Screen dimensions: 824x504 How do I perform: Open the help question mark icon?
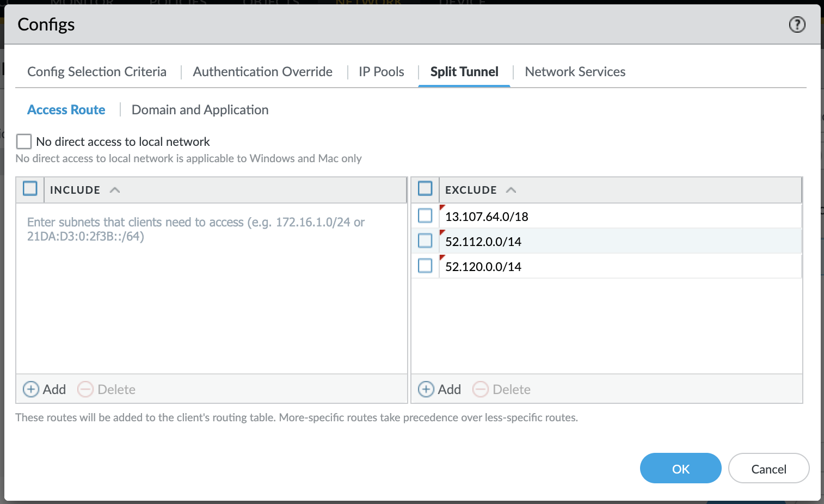797,24
